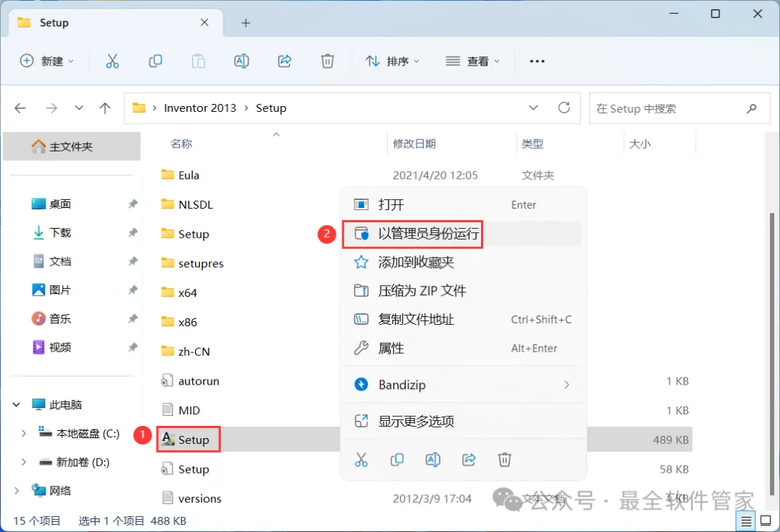Collapse the 此电脑 tree node
The image size is (780, 532).
17,405
